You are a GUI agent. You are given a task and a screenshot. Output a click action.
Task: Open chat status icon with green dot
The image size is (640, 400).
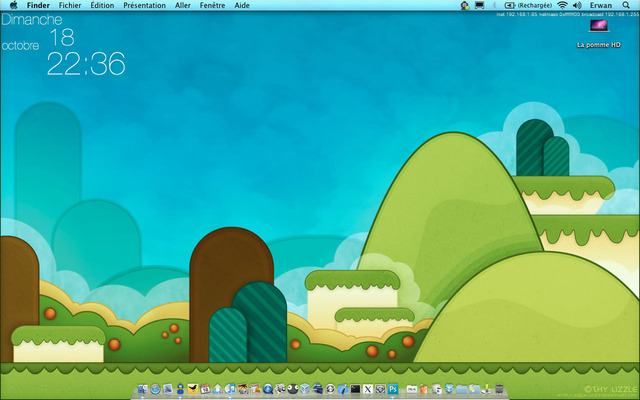click(465, 5)
